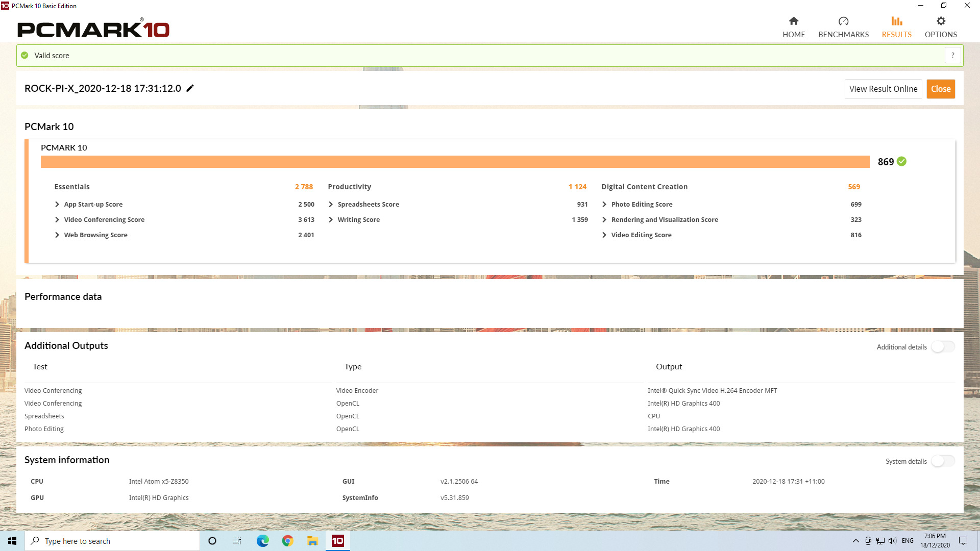This screenshot has height=551, width=980.
Task: Open the Results tab
Action: 896,27
